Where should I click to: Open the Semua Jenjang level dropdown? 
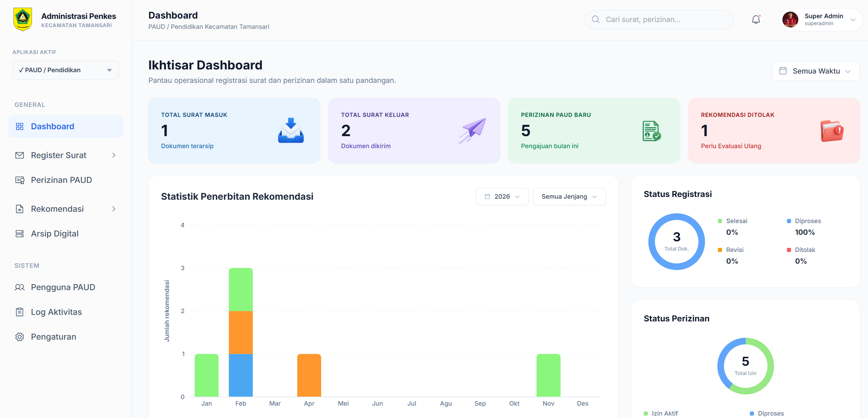tap(569, 197)
